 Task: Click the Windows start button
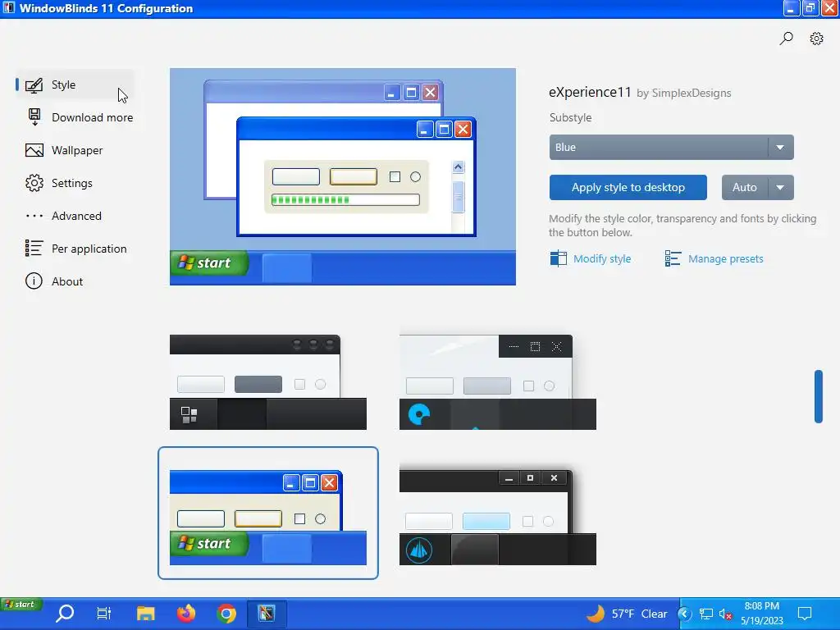coord(21,605)
